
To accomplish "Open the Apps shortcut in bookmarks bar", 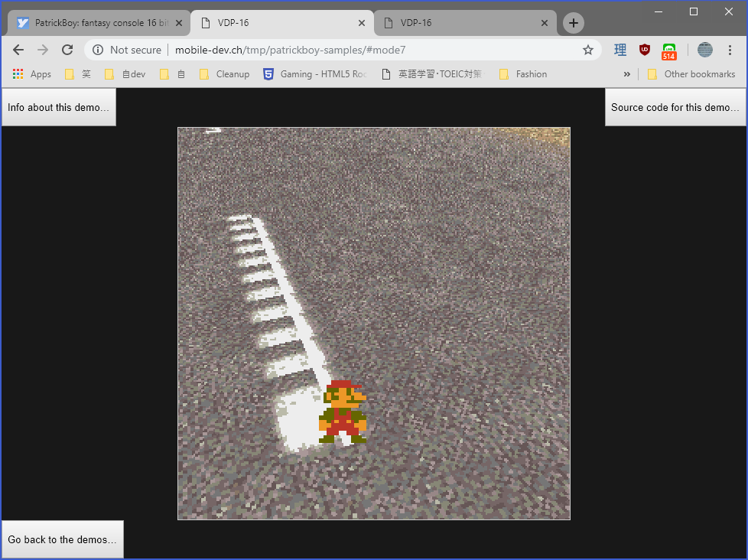I will (32, 74).
